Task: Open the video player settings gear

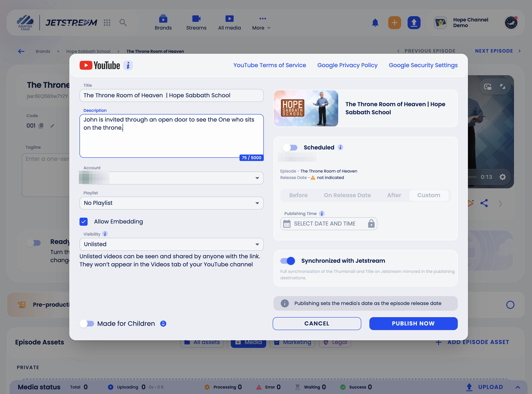Action: (x=502, y=177)
